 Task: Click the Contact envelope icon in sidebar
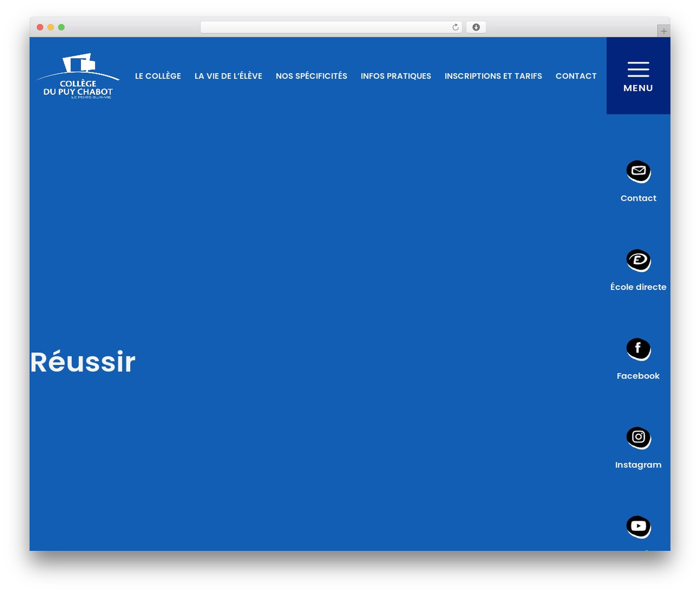pos(638,172)
